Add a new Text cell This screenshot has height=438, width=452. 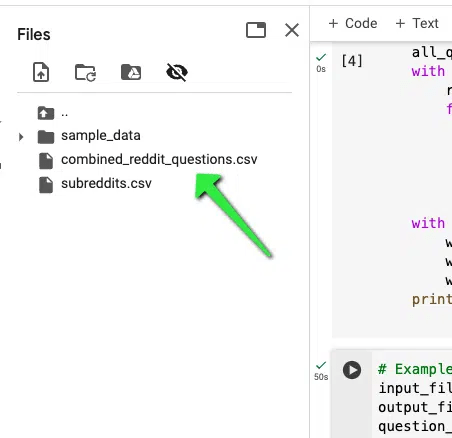(417, 23)
